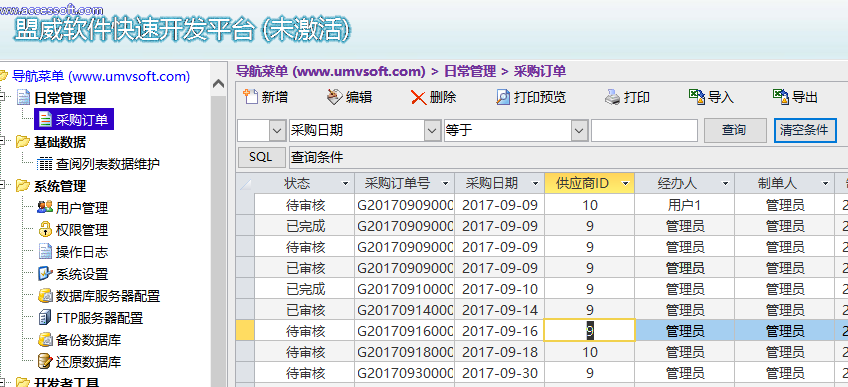Click the 还原数据库 tree item label

pyautogui.click(x=88, y=362)
